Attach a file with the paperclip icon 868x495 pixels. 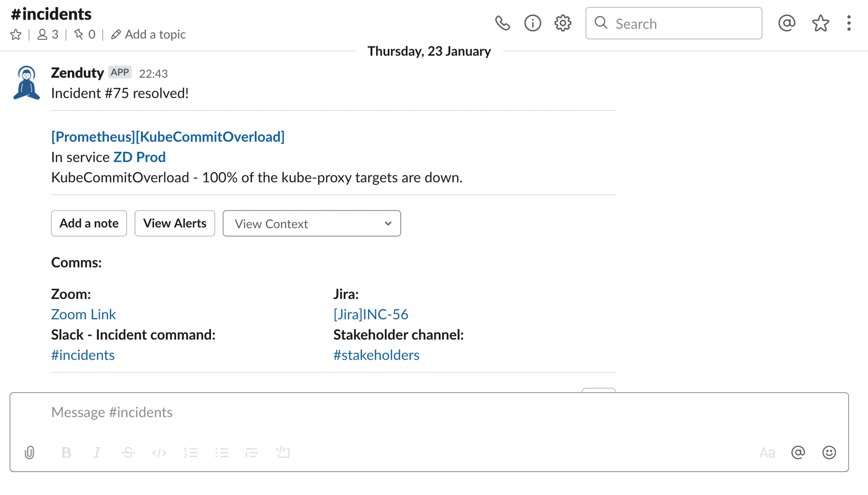click(x=29, y=452)
